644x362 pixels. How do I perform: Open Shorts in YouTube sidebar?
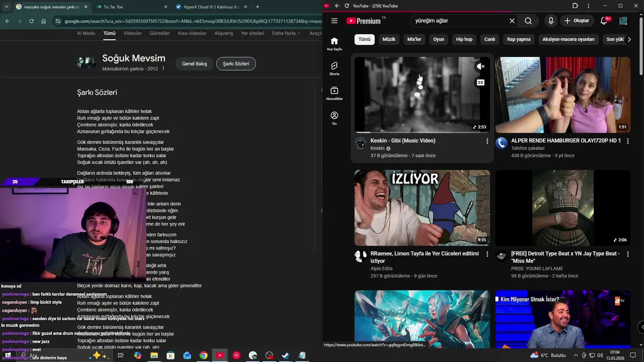[x=334, y=68]
